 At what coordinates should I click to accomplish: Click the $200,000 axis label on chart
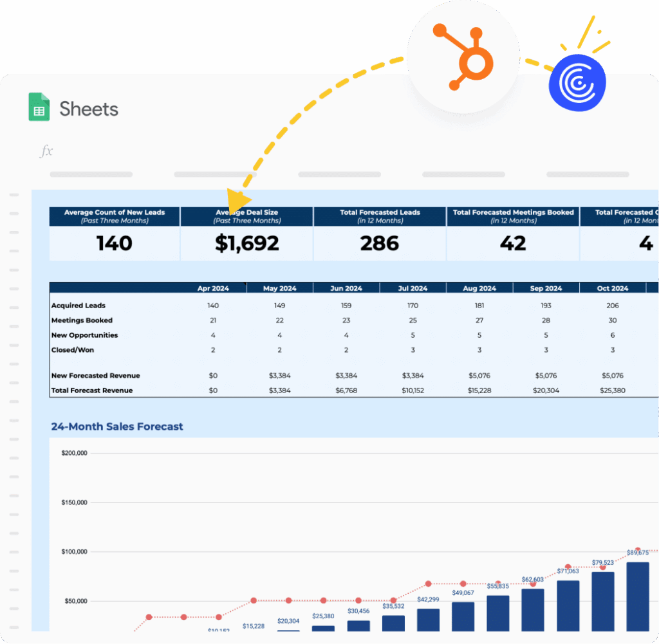75,454
